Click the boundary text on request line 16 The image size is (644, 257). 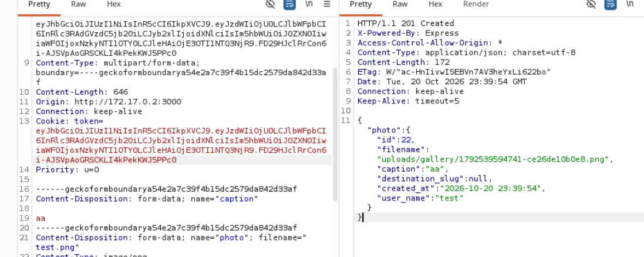[x=166, y=189]
